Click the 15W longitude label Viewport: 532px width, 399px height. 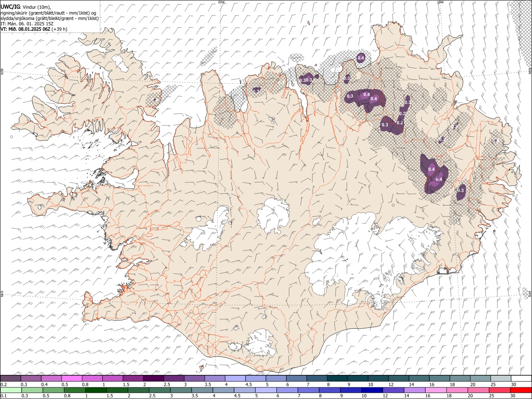click(440, 2)
